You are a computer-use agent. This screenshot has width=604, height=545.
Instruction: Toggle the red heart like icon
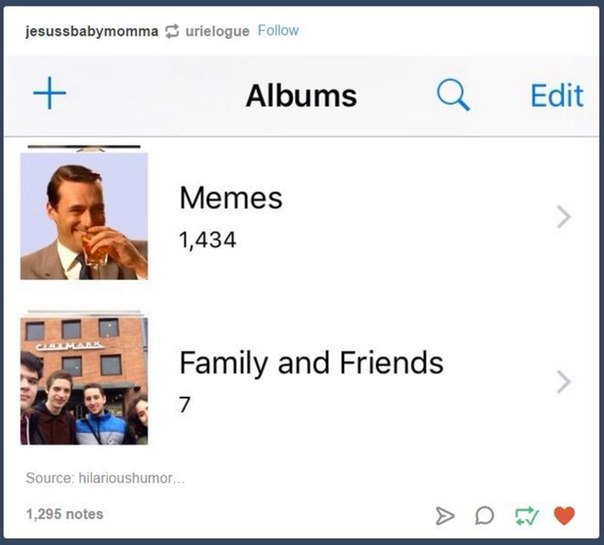[564, 516]
